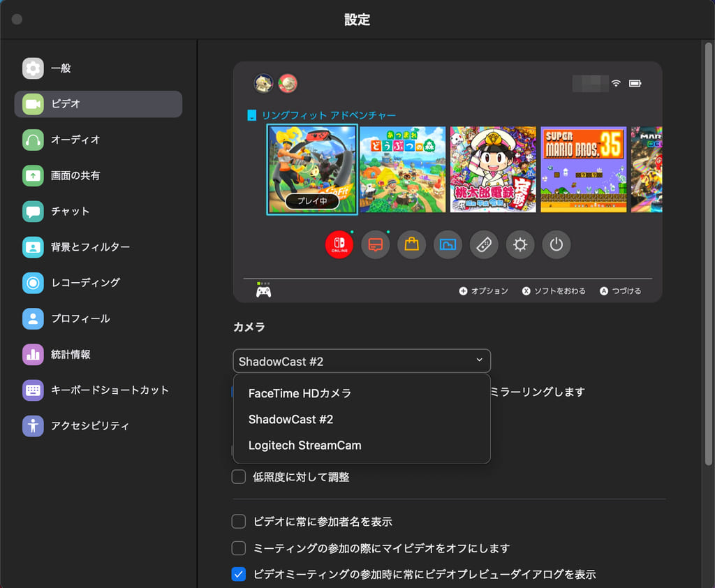The height and width of the screenshot is (588, 715).
Task: Open the アクセシビリティ icon
Action: point(33,426)
